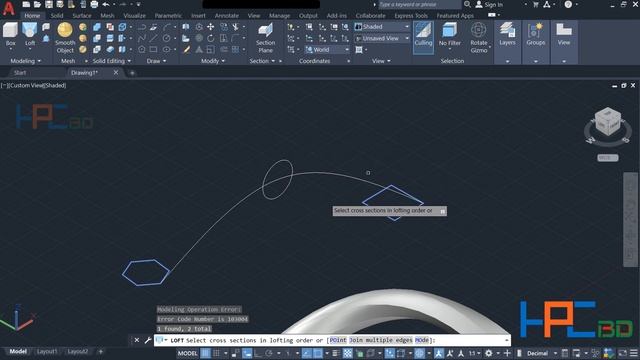
Task: Expand the Modify panel arrow
Action: [x=223, y=61]
